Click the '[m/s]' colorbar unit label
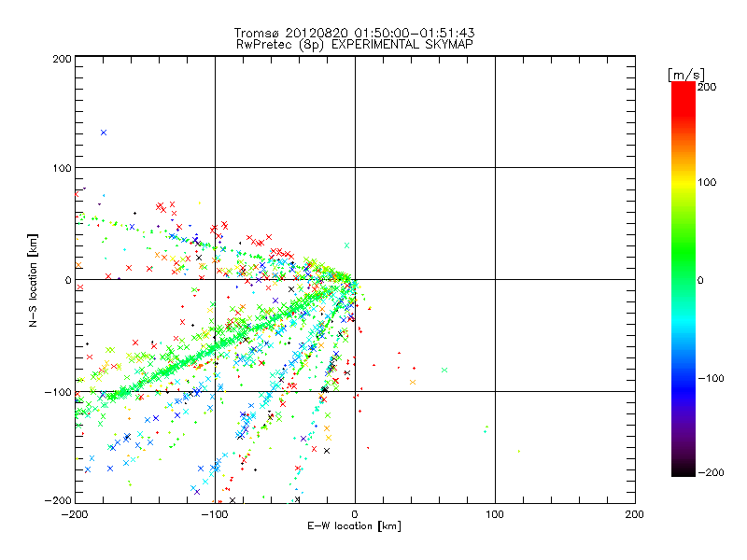The image size is (747, 560). click(686, 75)
